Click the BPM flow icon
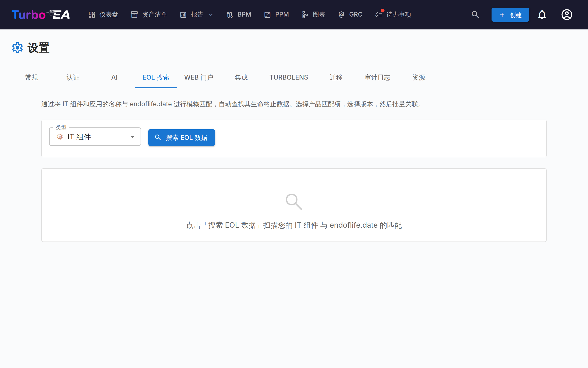 tap(230, 15)
